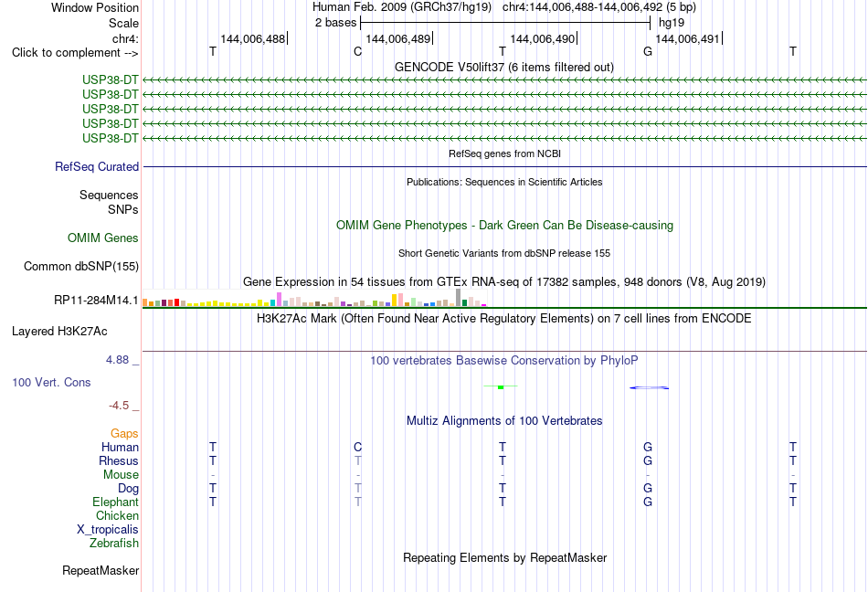Click the Chicken species label
The height and width of the screenshot is (592, 868).
tap(117, 515)
